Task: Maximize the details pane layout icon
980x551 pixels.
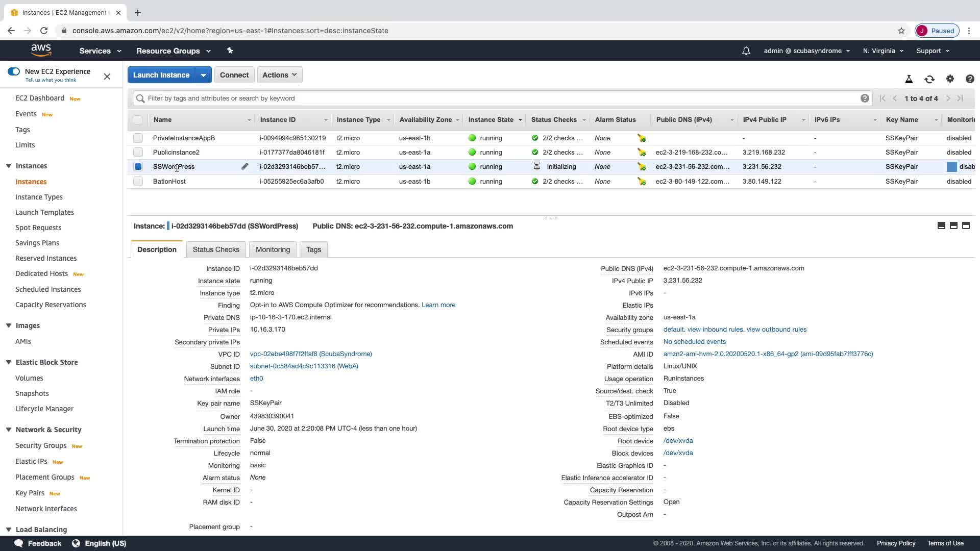Action: (x=965, y=226)
